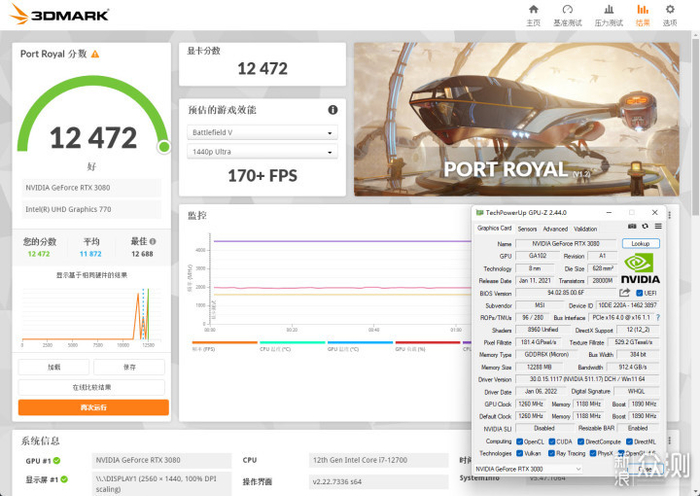Switch to the Advanced tab in GPU-Z

click(x=555, y=228)
